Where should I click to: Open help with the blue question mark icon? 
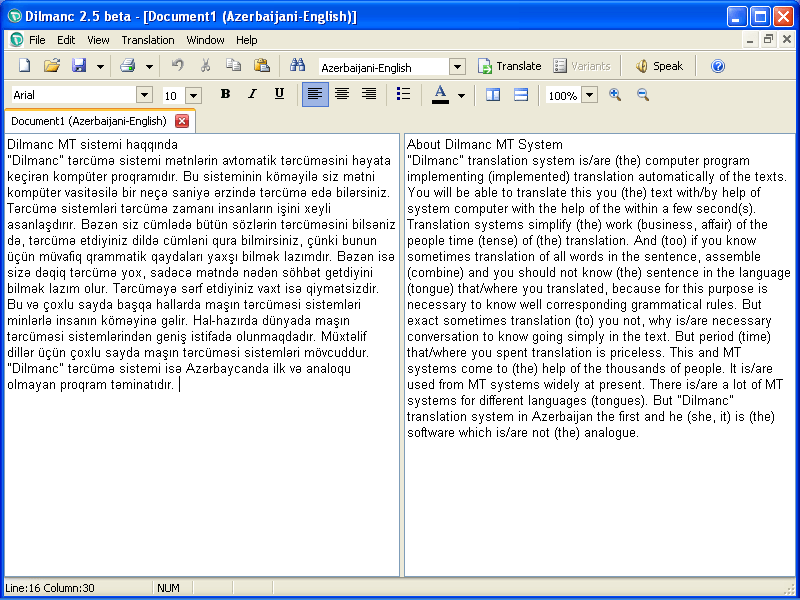(717, 66)
